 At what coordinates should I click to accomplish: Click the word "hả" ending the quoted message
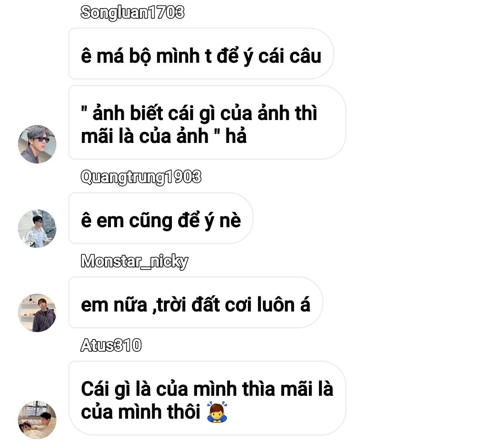(x=236, y=137)
